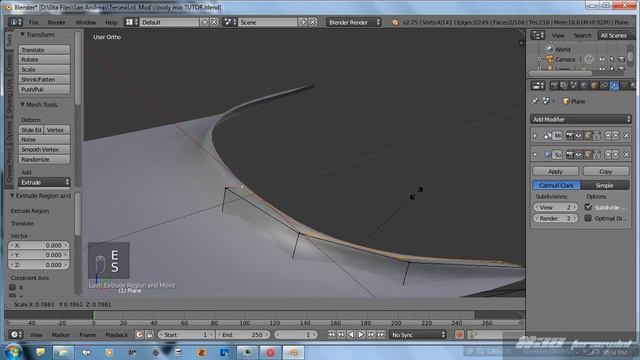Screen dimensions: 640x360
Task: Click the Rotate button
Action: [x=44, y=60]
